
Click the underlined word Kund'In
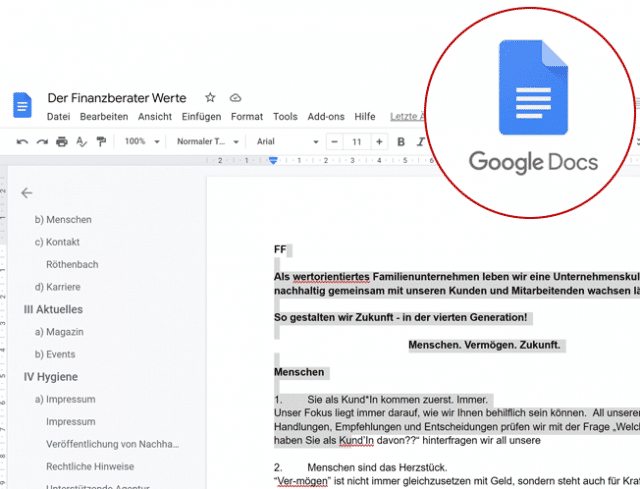pos(356,440)
